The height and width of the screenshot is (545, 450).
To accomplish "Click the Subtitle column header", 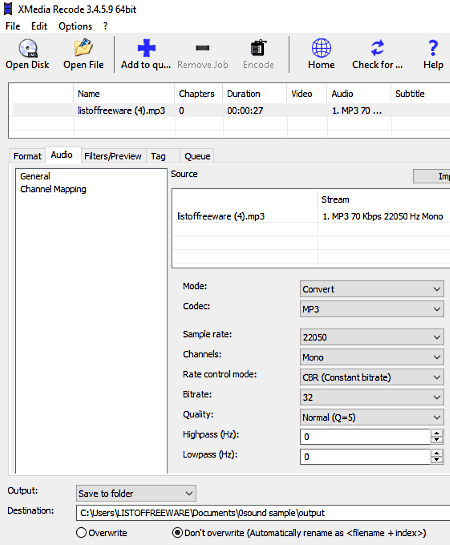I will [420, 93].
